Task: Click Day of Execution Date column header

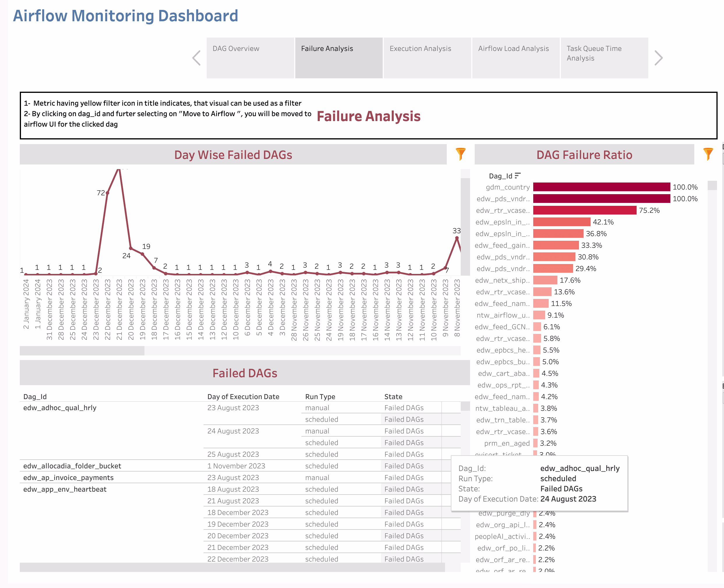Action: pos(243,397)
